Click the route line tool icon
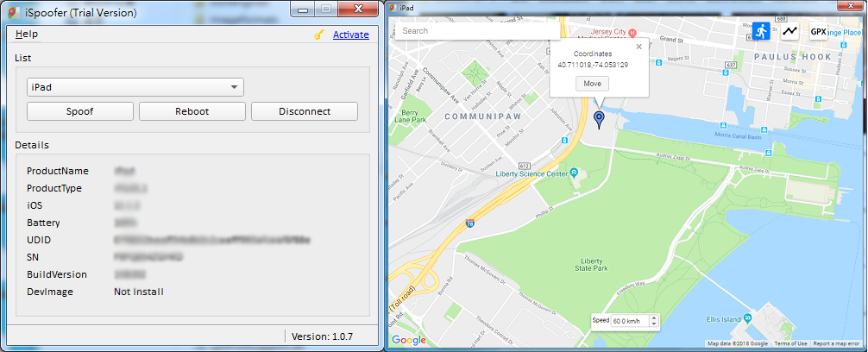 [x=790, y=31]
